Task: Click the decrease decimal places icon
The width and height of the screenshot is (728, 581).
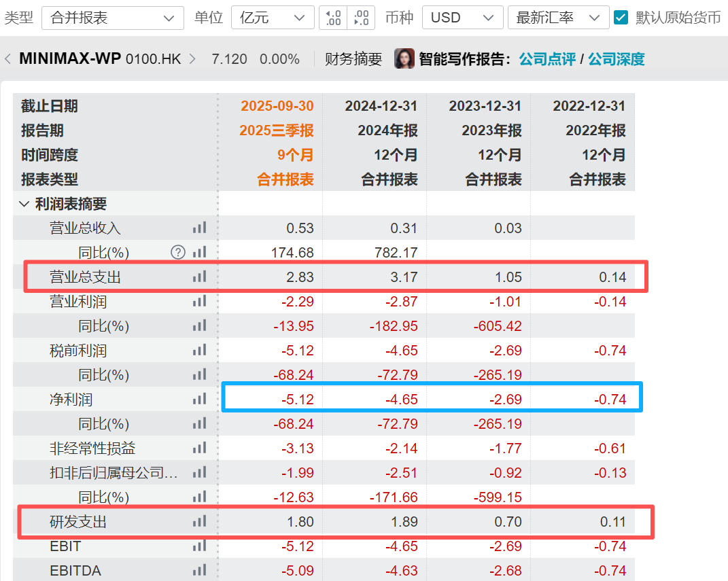Action: pyautogui.click(x=361, y=18)
